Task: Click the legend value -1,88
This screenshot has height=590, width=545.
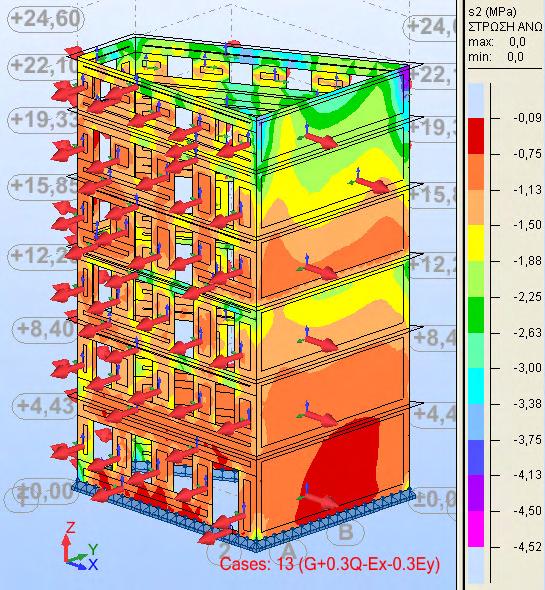Action: pyautogui.click(x=528, y=261)
